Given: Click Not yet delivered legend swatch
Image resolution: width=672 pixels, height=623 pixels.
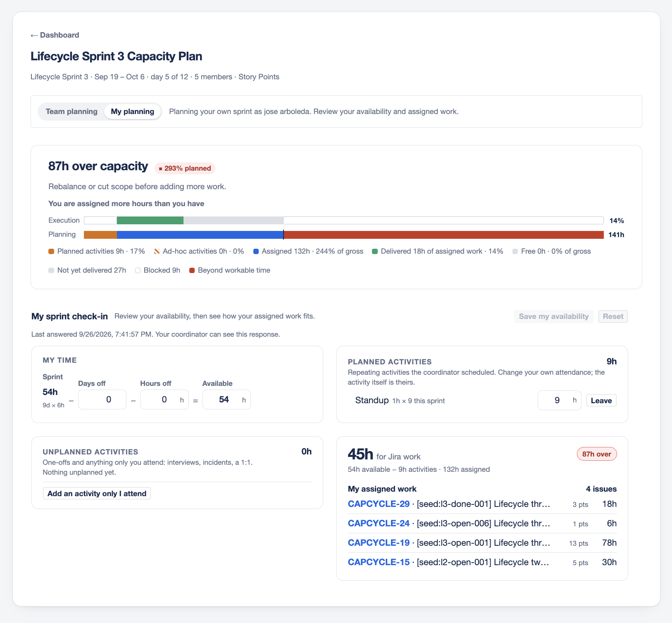Looking at the screenshot, I should point(51,271).
